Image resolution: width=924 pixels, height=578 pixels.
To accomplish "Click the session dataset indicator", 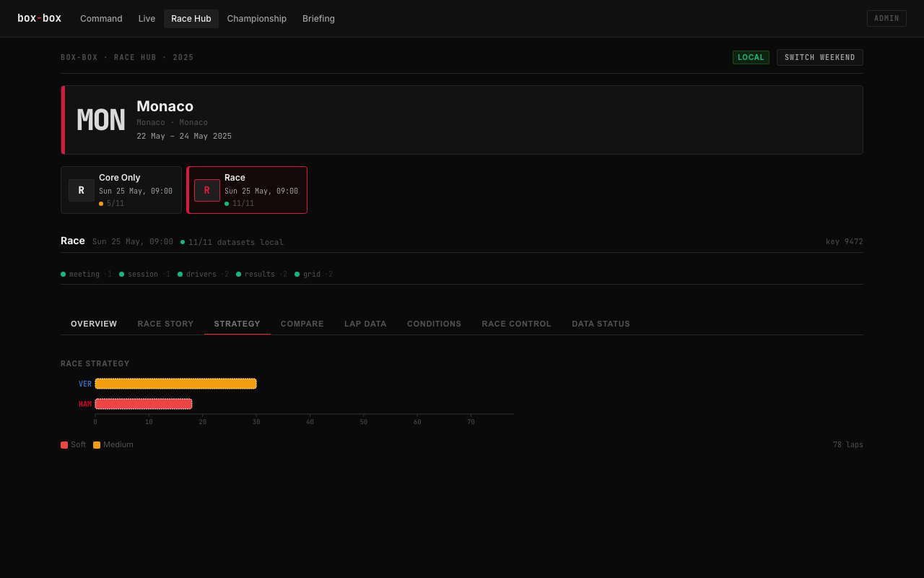I will coord(144,275).
